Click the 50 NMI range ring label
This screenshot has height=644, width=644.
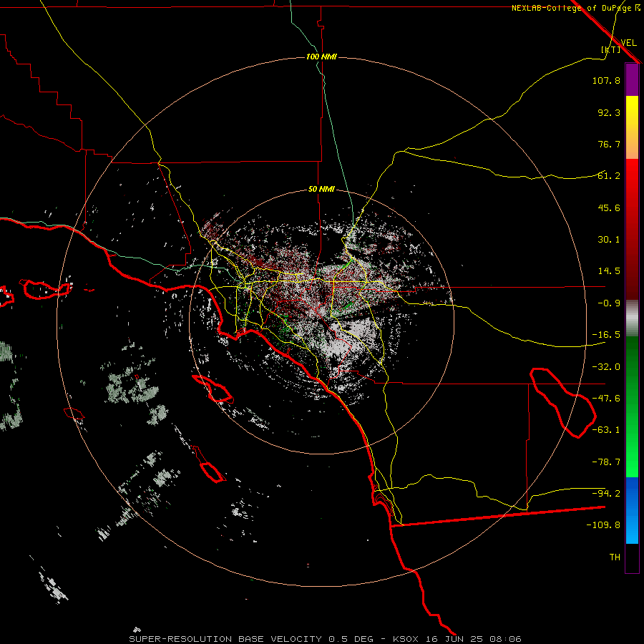[321, 189]
